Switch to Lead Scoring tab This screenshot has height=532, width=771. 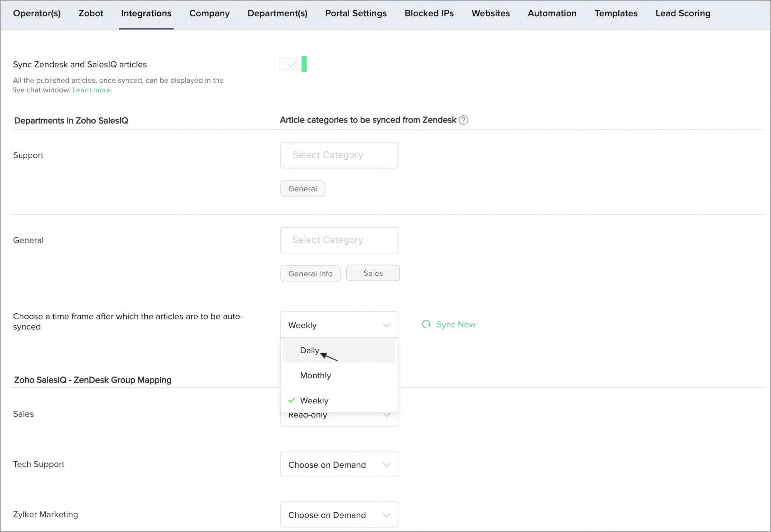click(x=683, y=13)
